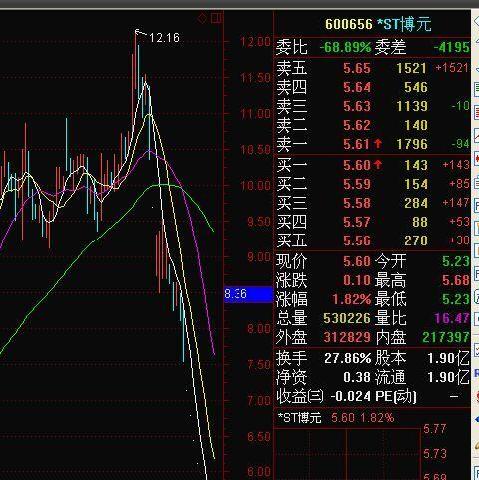Viewport: 479px width, 480px height.
Task: Select stock title 600656 *ST博元
Action: [x=378, y=24]
